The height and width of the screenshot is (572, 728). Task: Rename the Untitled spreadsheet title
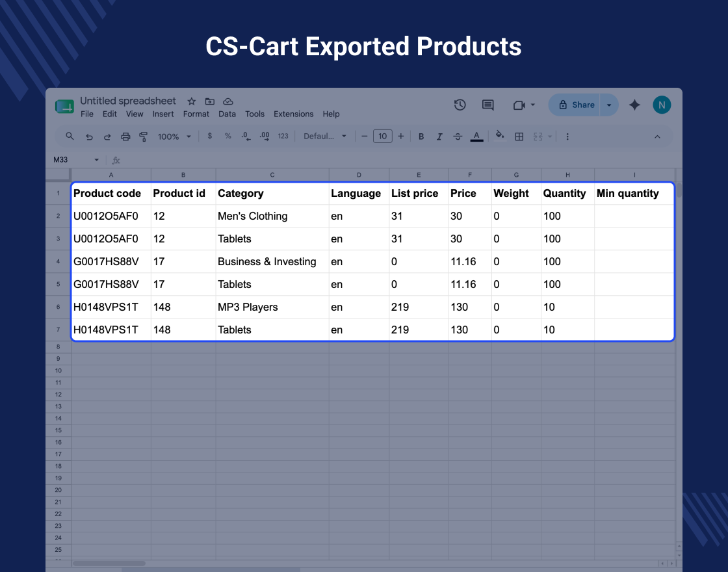tap(127, 101)
